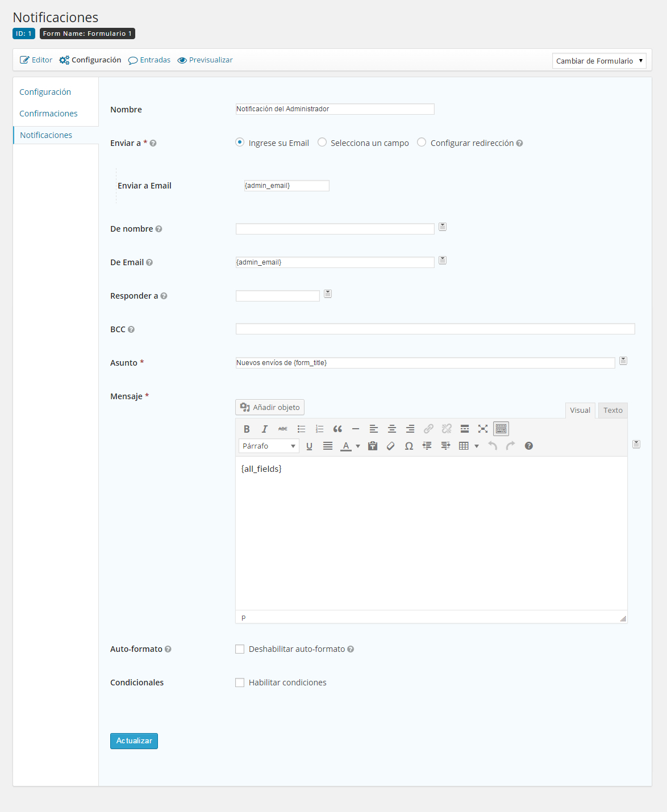Switch to the Texto editor tab
The width and height of the screenshot is (667, 812).
coord(613,411)
